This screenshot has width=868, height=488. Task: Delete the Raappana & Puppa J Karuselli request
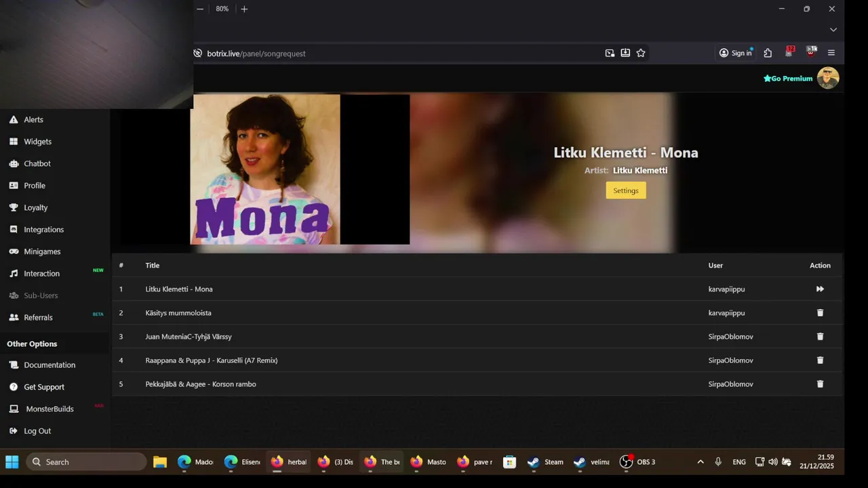coord(820,360)
